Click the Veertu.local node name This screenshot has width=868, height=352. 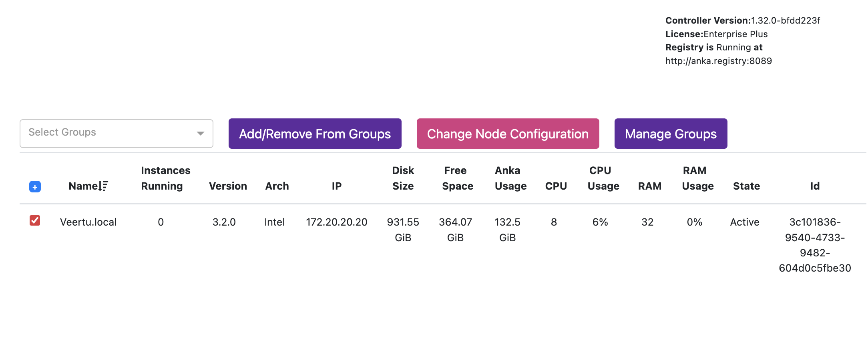coord(88,222)
